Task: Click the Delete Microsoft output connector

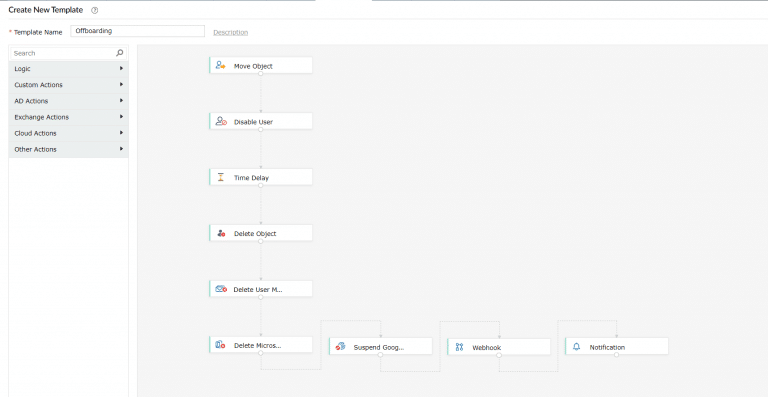Action: [x=261, y=353]
